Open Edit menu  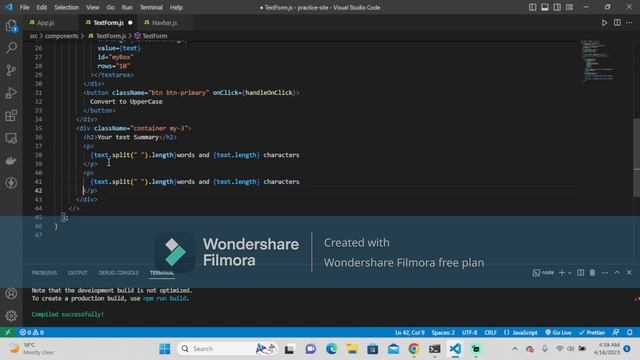pyautogui.click(x=42, y=7)
